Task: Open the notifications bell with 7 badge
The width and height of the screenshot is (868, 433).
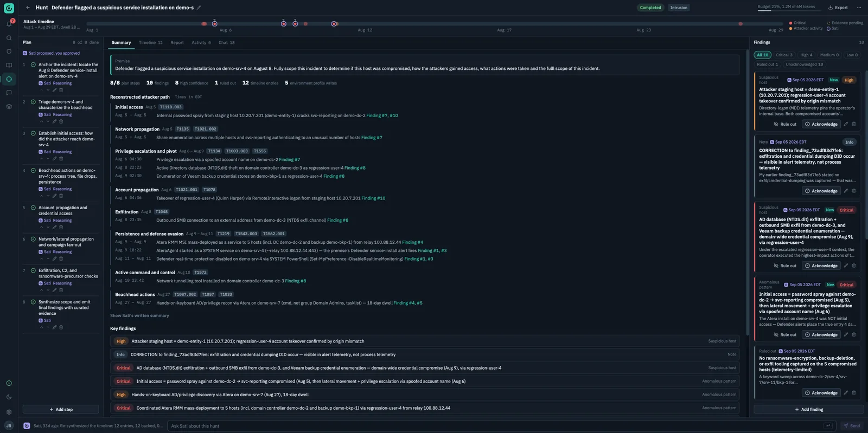Action: click(9, 24)
